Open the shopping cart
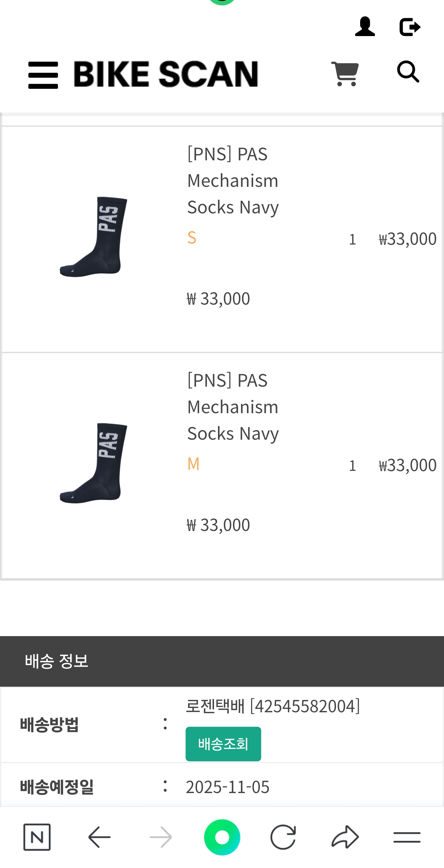The image size is (444, 868). [345, 74]
